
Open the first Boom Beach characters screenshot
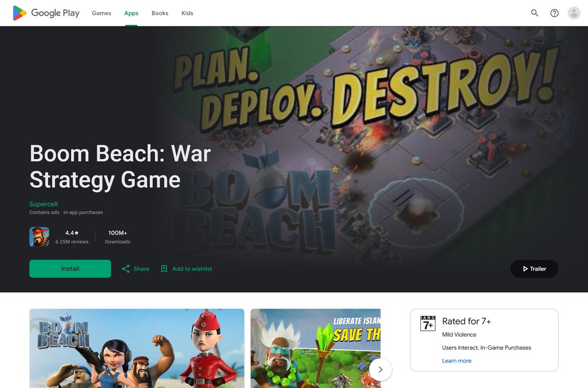pos(137,348)
